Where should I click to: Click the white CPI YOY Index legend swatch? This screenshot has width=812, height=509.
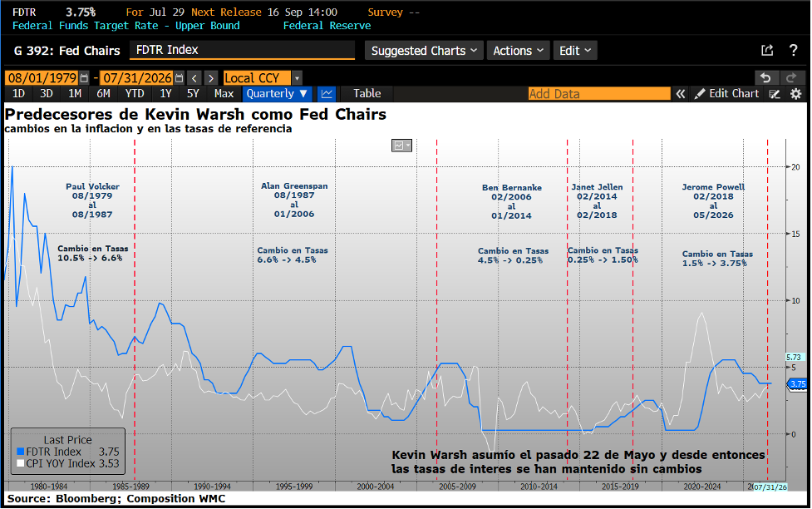click(x=20, y=463)
